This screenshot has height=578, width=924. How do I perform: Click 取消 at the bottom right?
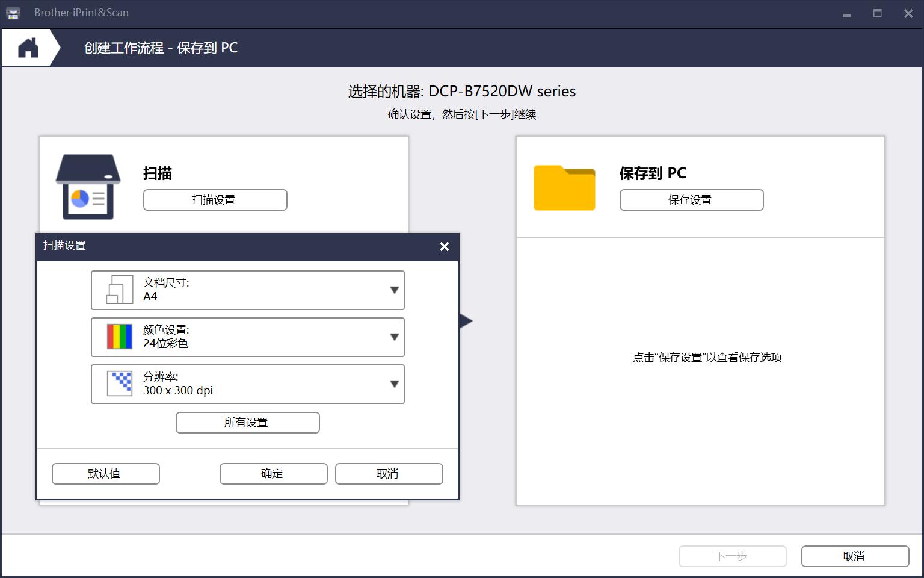pyautogui.click(x=854, y=556)
